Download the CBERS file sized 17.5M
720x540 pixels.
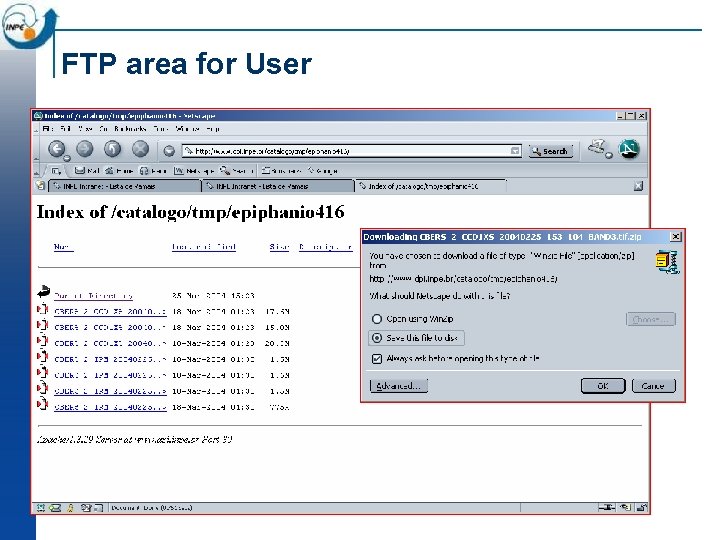110,311
